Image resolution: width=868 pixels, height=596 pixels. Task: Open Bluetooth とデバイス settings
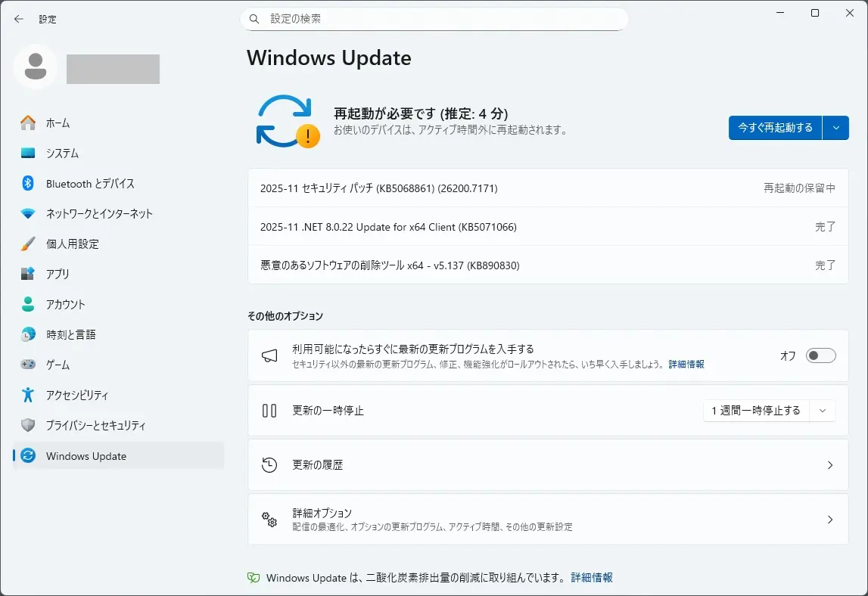click(89, 184)
